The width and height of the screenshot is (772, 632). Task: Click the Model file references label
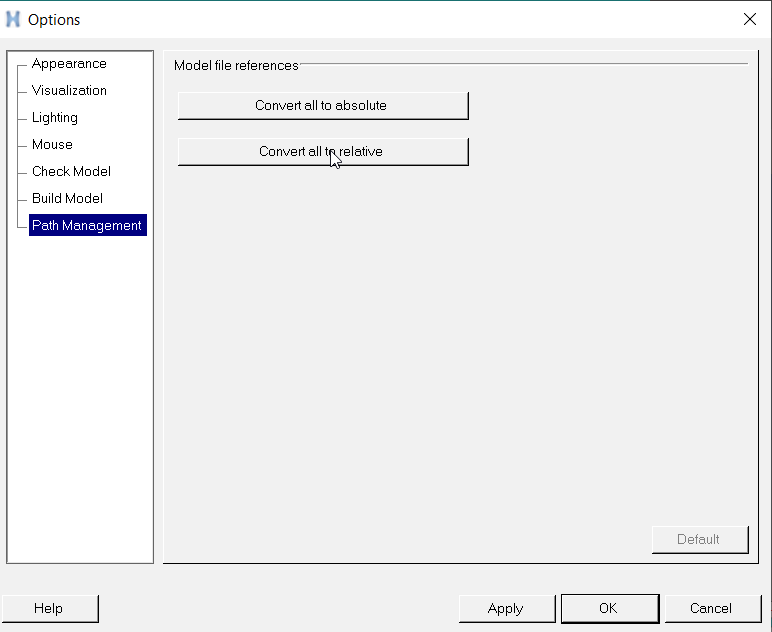(x=236, y=65)
